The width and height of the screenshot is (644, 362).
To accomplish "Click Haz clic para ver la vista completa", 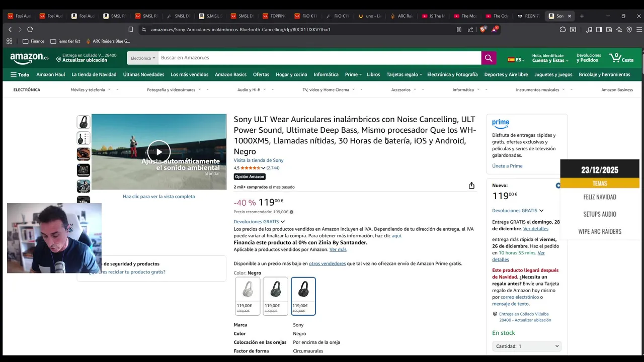I will coord(159,197).
